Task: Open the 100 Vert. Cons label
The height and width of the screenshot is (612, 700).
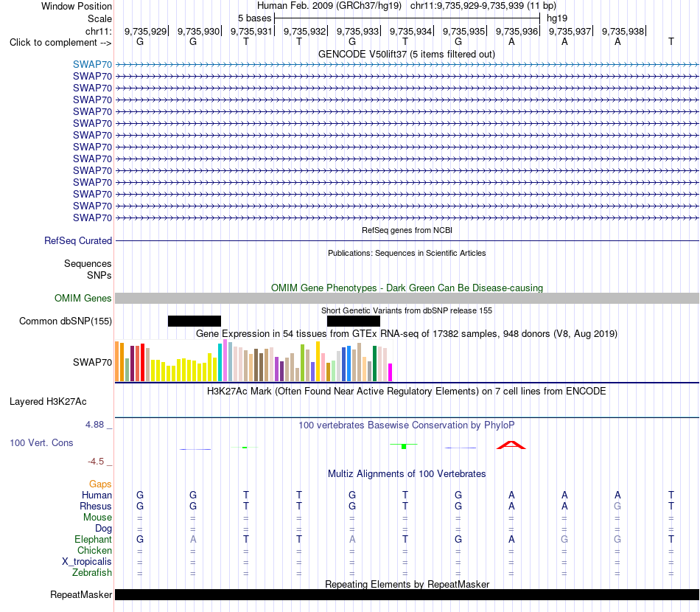Action: point(41,442)
